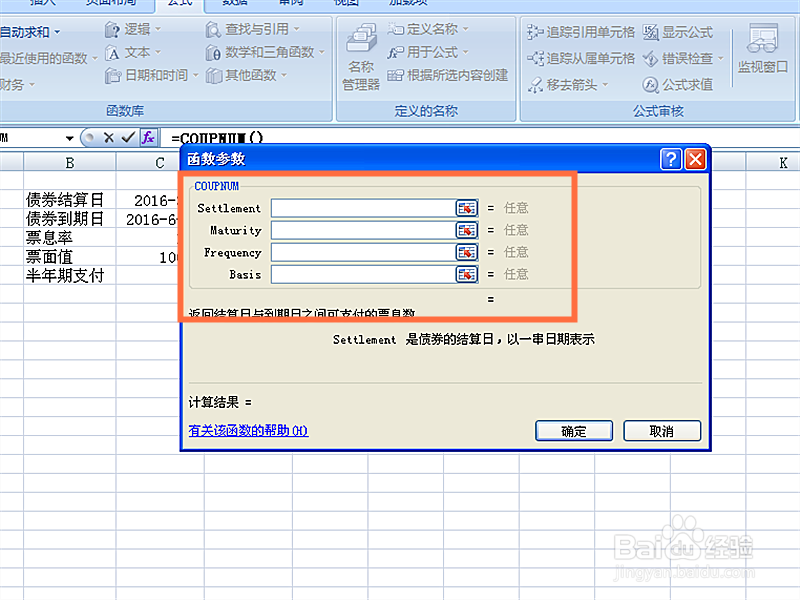Click 追踪从属单元格
The width and height of the screenshot is (800, 600).
point(581,58)
